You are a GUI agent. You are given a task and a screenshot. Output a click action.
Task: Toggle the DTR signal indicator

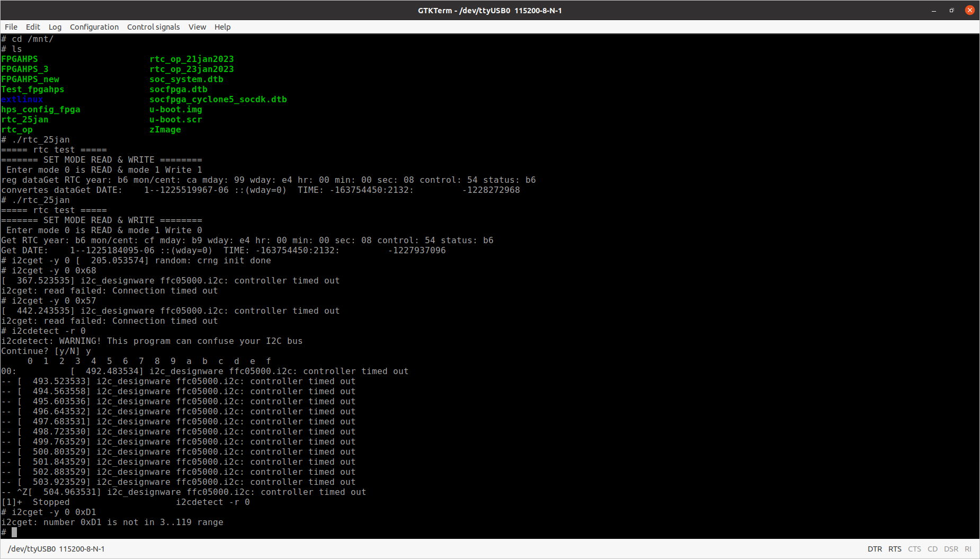tap(875, 549)
